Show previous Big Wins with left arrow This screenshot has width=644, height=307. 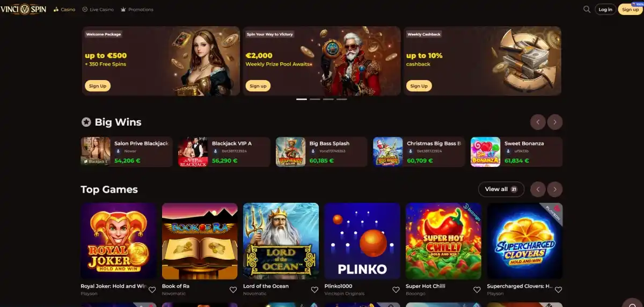click(x=538, y=122)
